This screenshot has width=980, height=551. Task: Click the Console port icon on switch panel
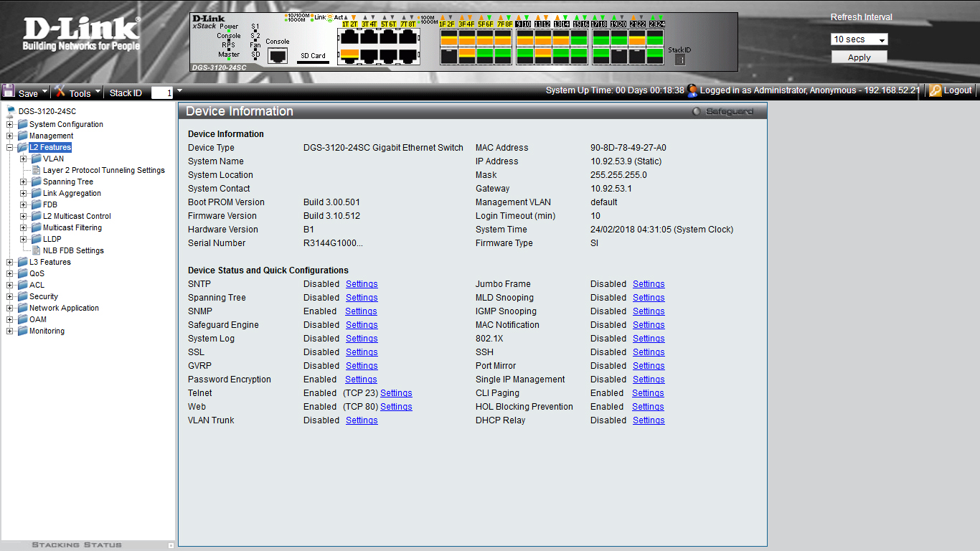tap(278, 55)
